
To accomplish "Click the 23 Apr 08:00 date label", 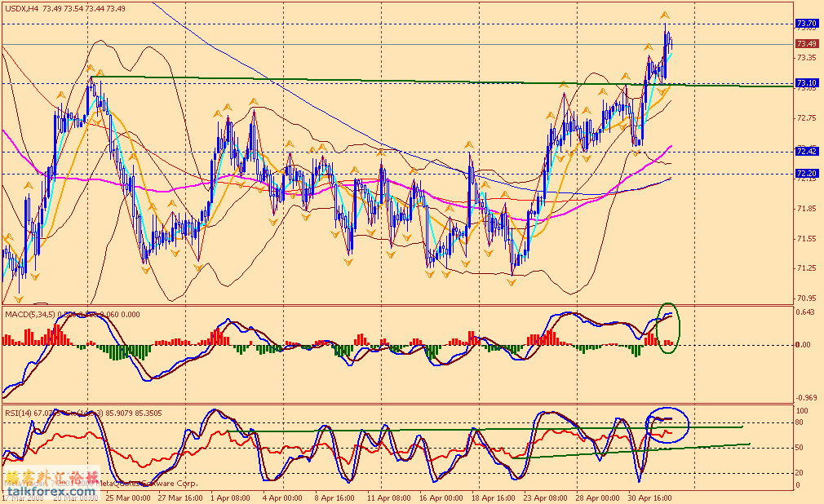I will (x=545, y=496).
